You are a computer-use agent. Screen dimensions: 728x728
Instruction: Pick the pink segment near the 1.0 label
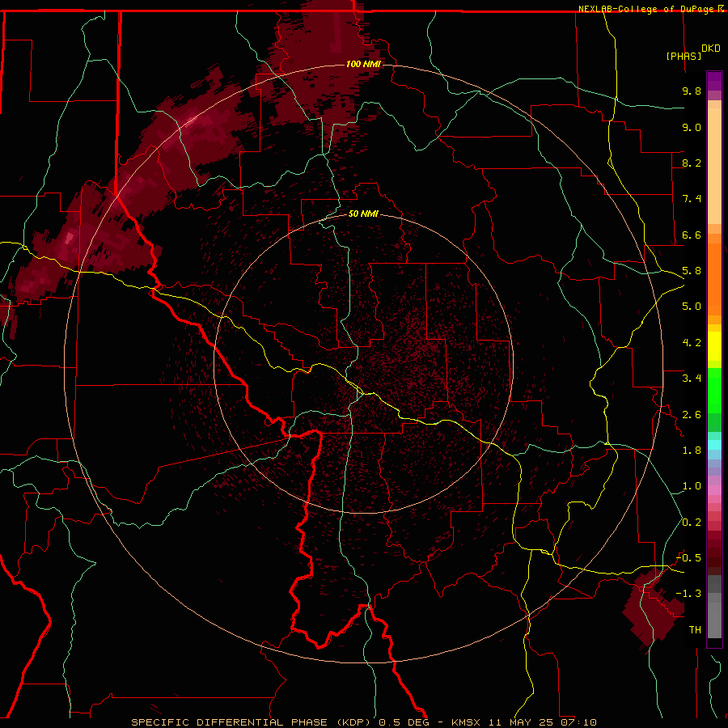click(714, 490)
